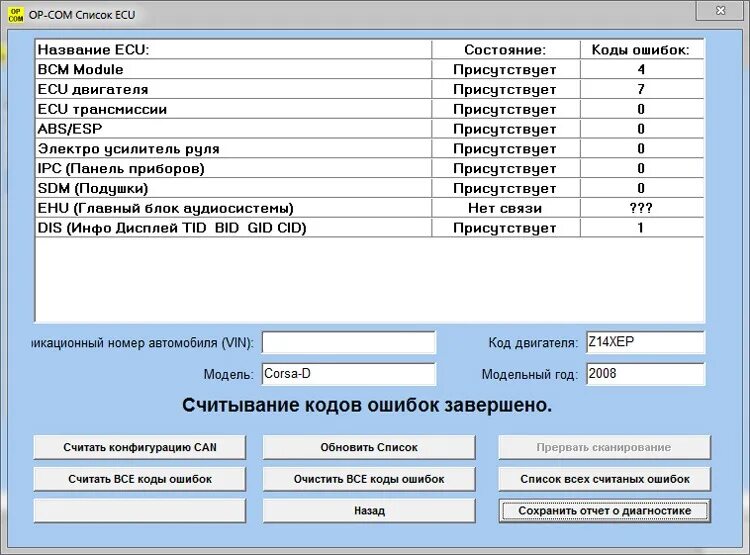The image size is (750, 555).
Task: Click error count '4' for BCM Module
Action: (x=641, y=69)
